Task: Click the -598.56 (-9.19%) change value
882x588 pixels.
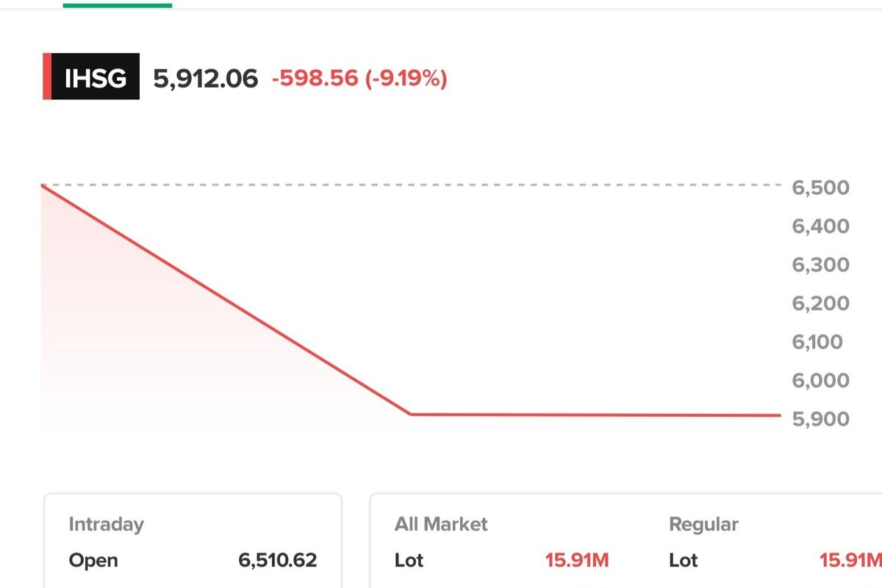Action: 359,78
